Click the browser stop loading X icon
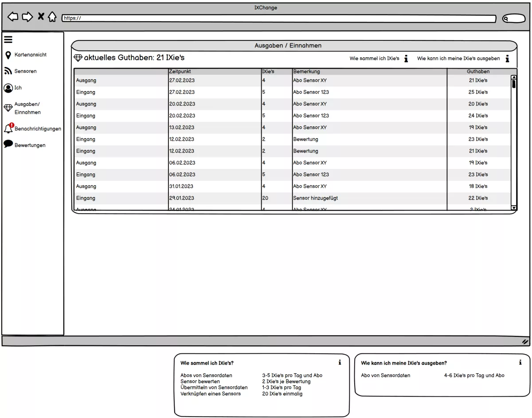Image resolution: width=532 pixels, height=418 pixels. 41,17
